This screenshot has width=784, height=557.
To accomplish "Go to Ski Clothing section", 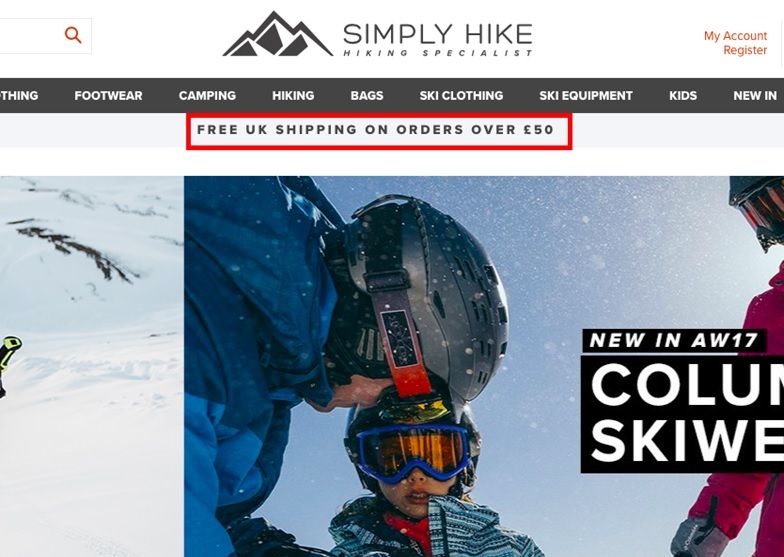I will 461,96.
